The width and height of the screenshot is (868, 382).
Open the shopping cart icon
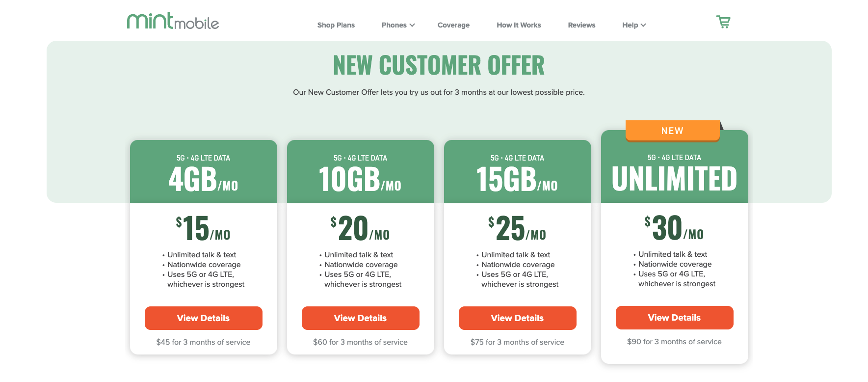pyautogui.click(x=723, y=22)
